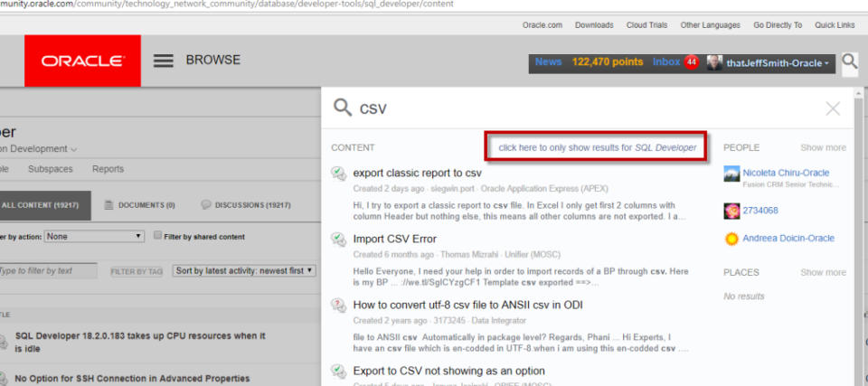Click the Documents tab page icon
Screen dimensions: 868x386
tap(109, 205)
